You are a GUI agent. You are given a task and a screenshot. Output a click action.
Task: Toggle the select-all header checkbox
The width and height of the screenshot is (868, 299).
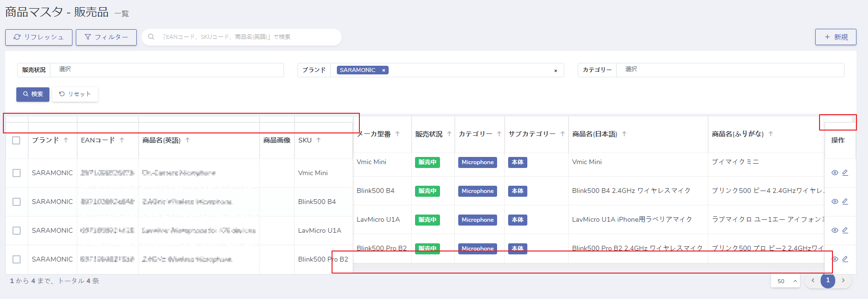coord(16,140)
